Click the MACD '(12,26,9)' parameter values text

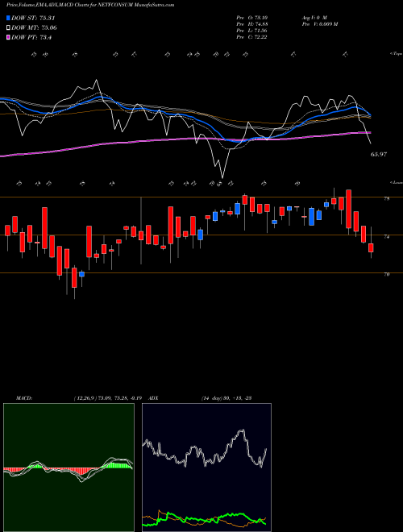(x=110, y=398)
